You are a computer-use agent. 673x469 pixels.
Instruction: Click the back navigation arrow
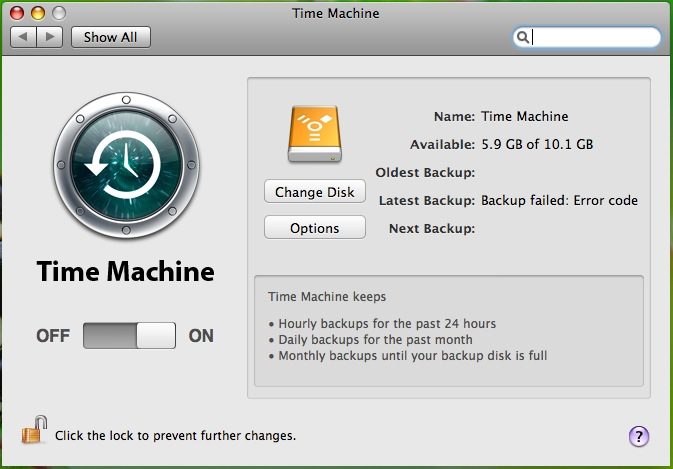tap(24, 37)
